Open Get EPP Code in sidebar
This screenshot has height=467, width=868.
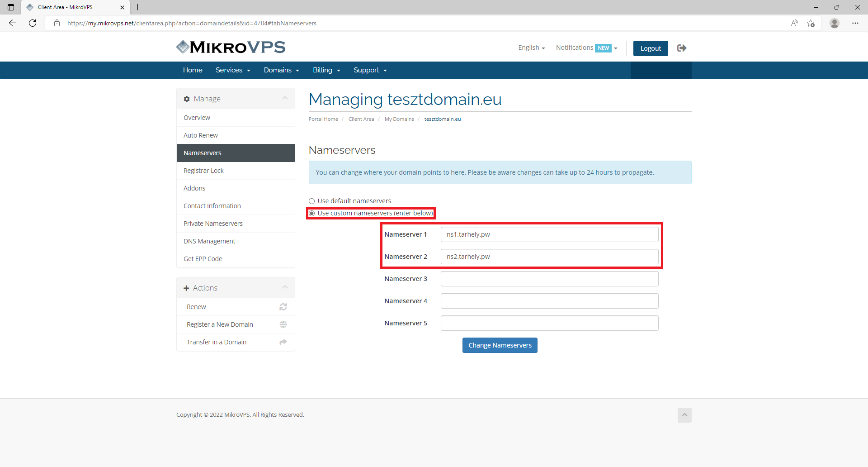236,259
